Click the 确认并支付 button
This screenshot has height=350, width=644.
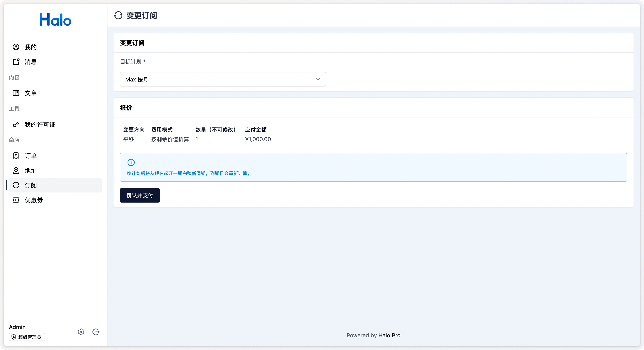tap(140, 195)
